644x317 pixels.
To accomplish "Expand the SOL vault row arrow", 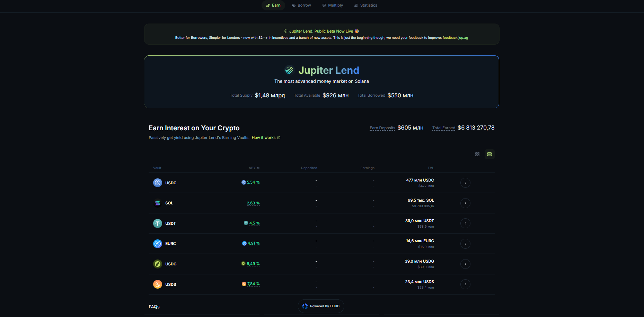I will point(465,203).
